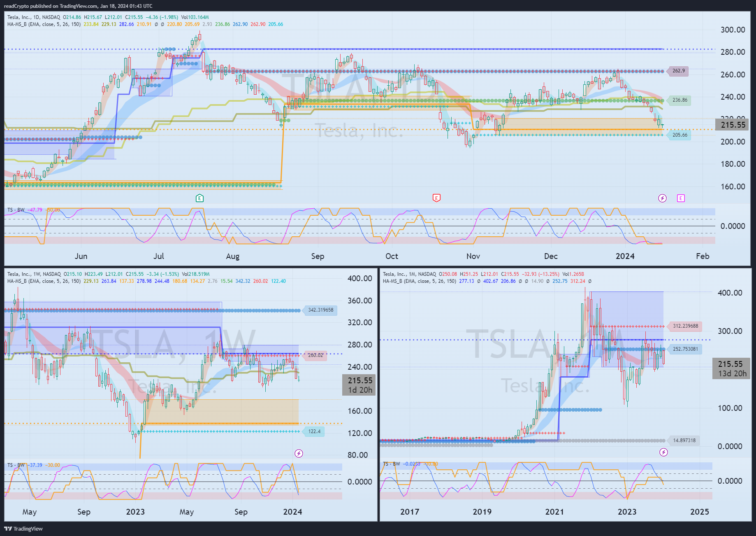Click the TradingView logo at bottom left
The height and width of the screenshot is (536, 756).
point(23,529)
